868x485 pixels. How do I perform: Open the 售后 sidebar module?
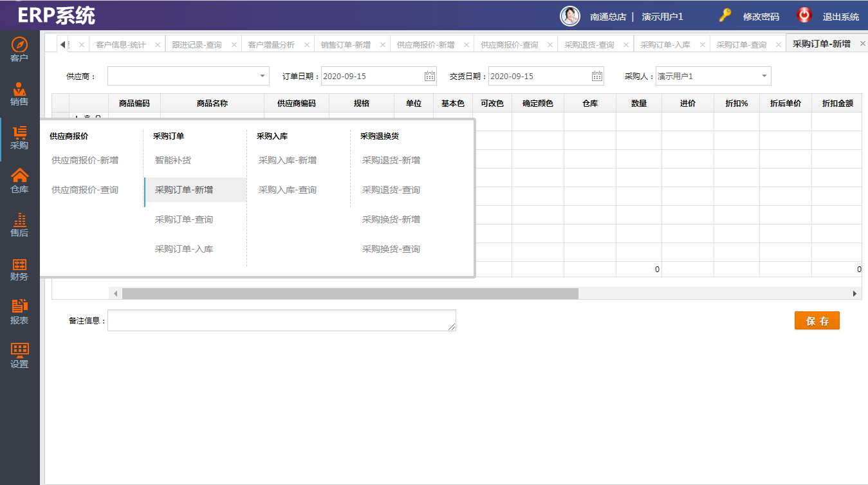[x=19, y=224]
